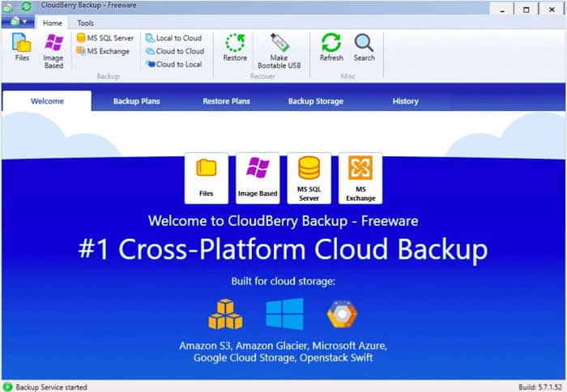This screenshot has height=392, width=567.
Task: Click the Restore ribbon icon
Action: pyautogui.click(x=235, y=47)
